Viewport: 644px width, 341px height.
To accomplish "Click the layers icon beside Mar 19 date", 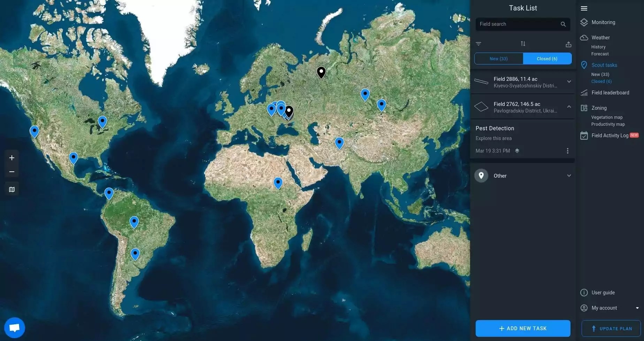I will (517, 151).
